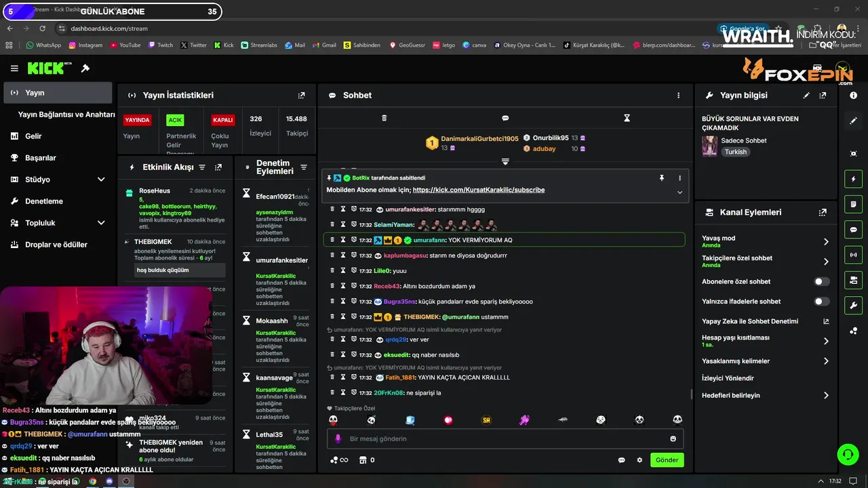This screenshot has height=488, width=868.
Task: Edit stream info with the pencil icon
Action: click(x=806, y=96)
